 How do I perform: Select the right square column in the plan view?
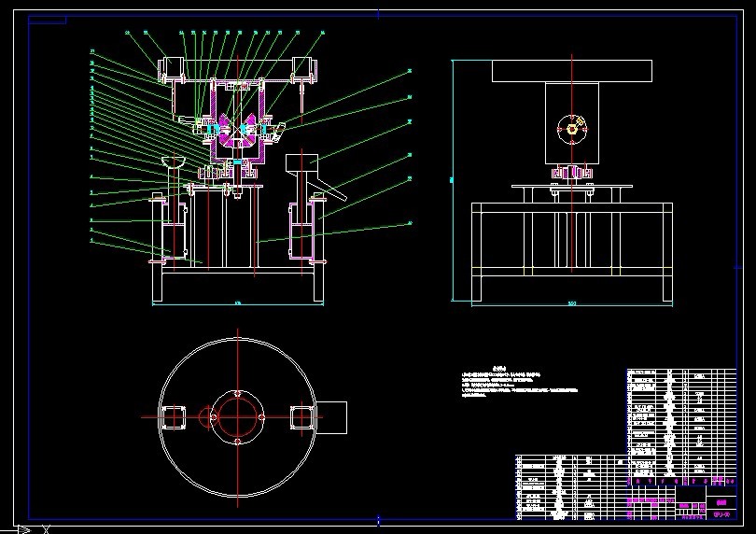[x=302, y=417]
